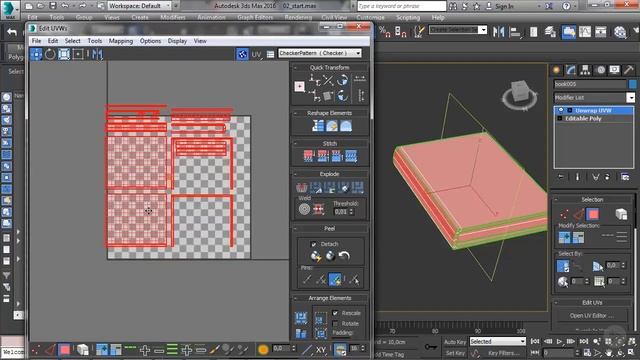The image size is (640, 360).
Task: Click the Pack Custom icon in Arrange Elements
Action: click(x=301, y=318)
